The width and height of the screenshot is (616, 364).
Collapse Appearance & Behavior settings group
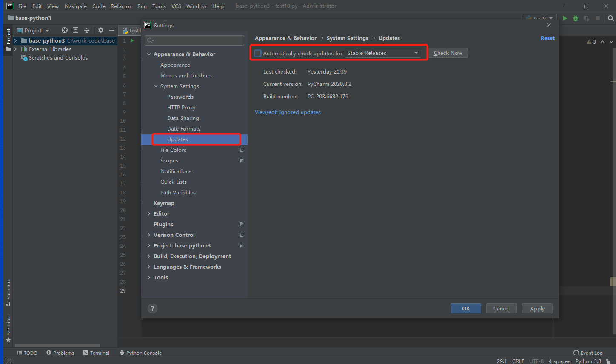[149, 54]
